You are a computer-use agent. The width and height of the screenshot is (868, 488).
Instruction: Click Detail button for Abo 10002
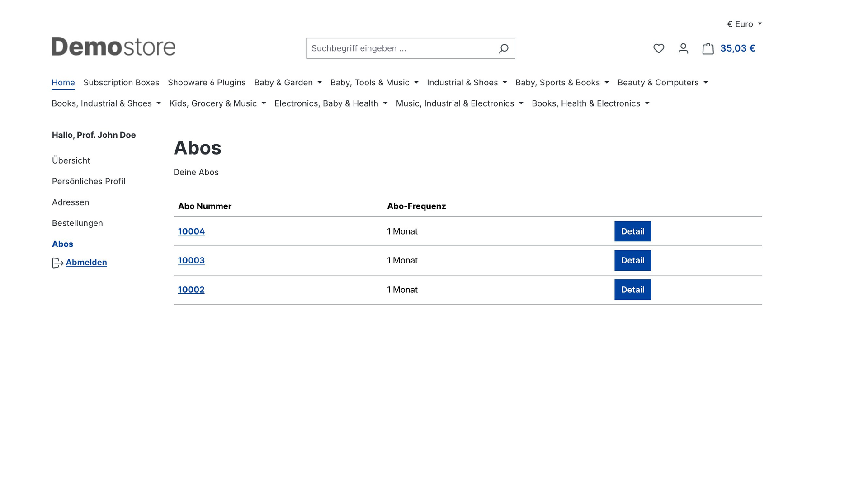pos(632,290)
